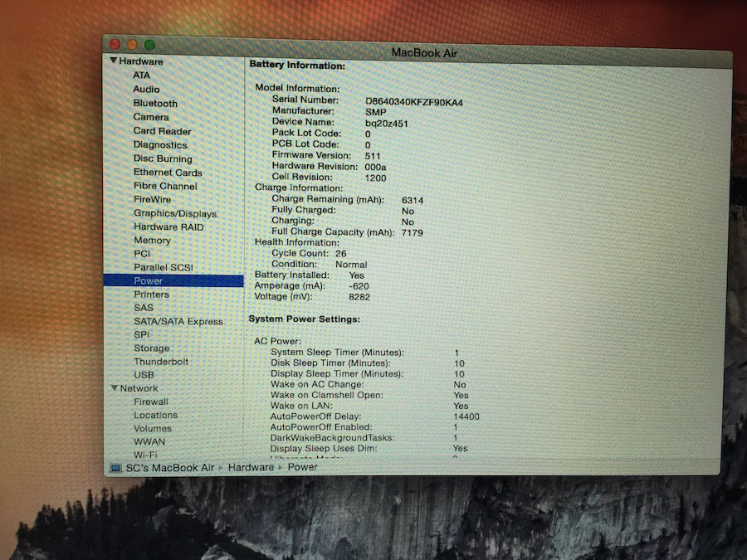Click AutoPowerOff Delay value 14400

[x=466, y=416]
